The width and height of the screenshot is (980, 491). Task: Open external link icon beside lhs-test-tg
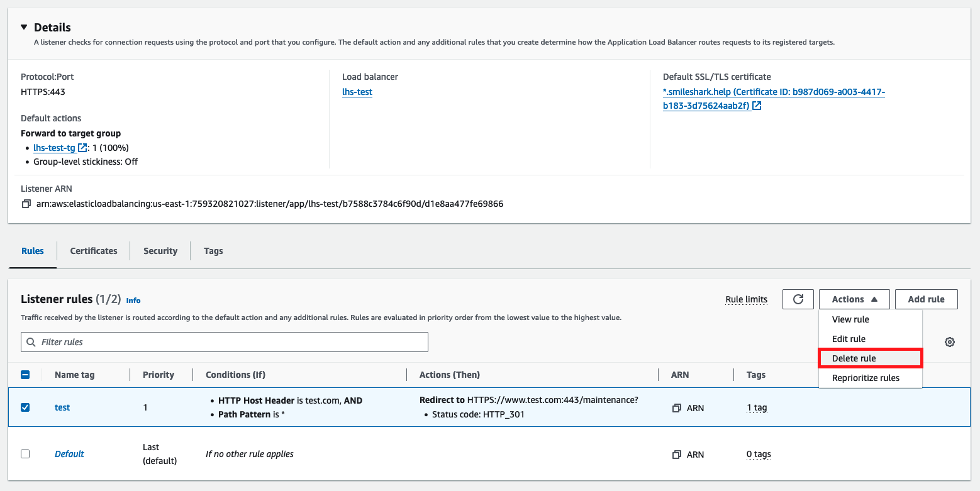click(x=82, y=148)
